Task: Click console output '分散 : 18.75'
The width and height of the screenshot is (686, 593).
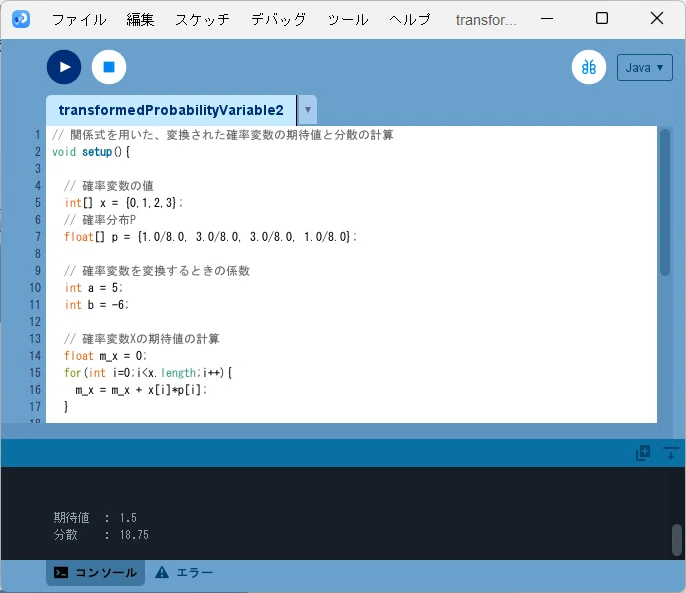Action: (x=101, y=535)
